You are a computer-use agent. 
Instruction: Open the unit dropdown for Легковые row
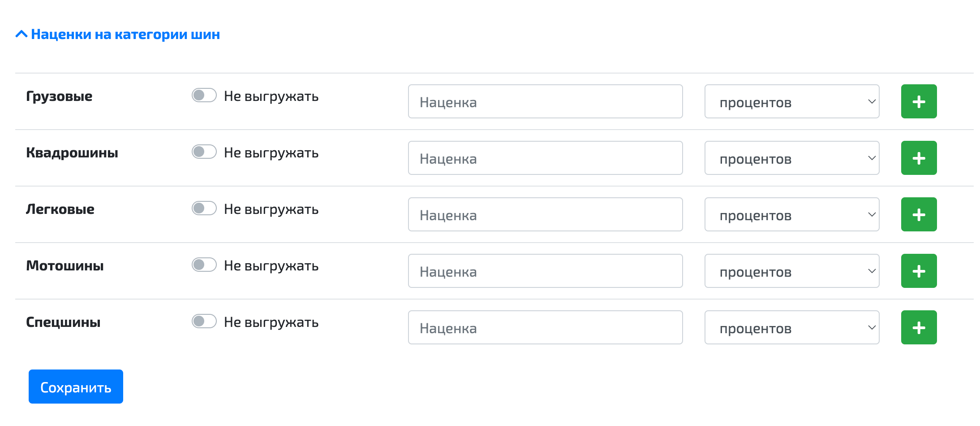791,214
